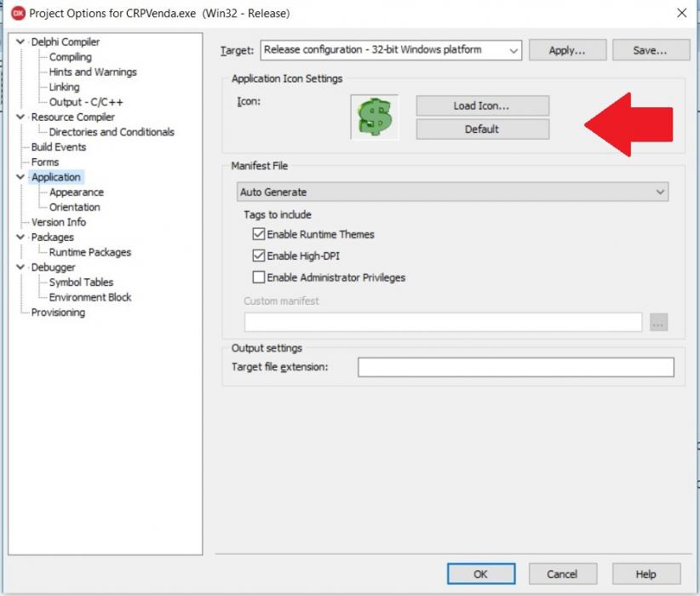Select Application tree item
The width and height of the screenshot is (700, 596).
56,177
